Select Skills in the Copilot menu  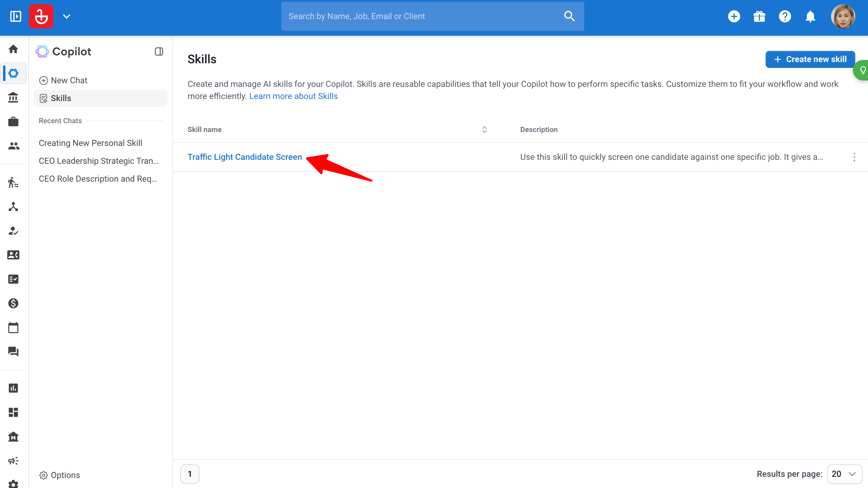pyautogui.click(x=101, y=98)
